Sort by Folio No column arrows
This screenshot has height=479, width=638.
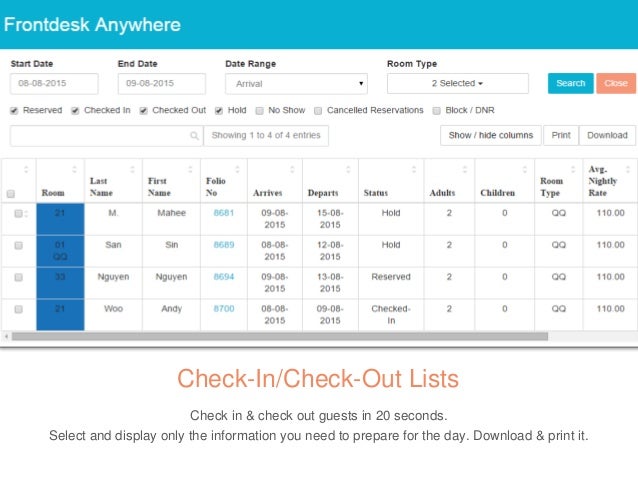tap(237, 169)
